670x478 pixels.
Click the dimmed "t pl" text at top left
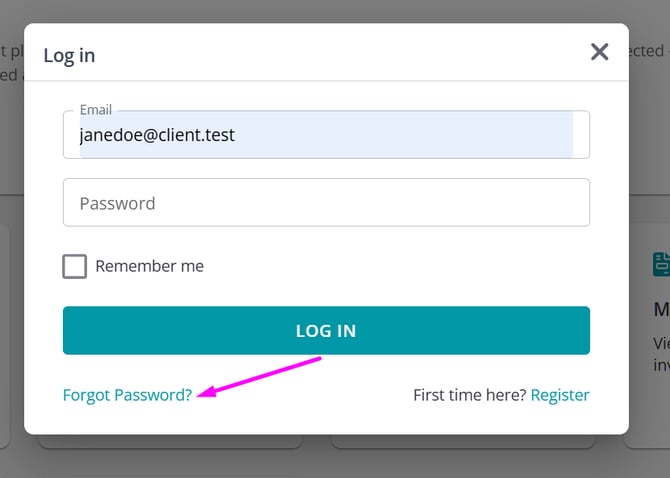(x=6, y=50)
